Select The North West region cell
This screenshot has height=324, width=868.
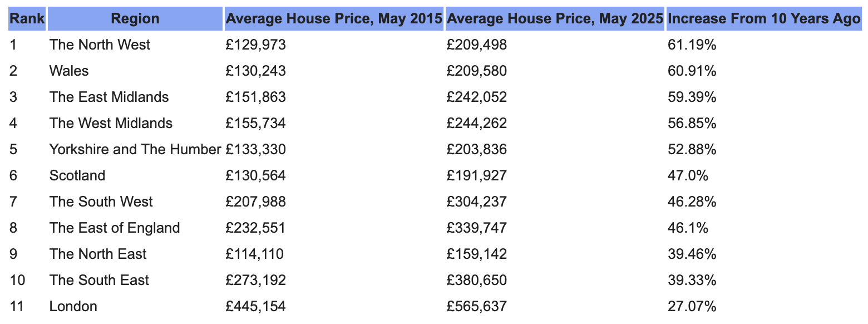[x=100, y=45]
